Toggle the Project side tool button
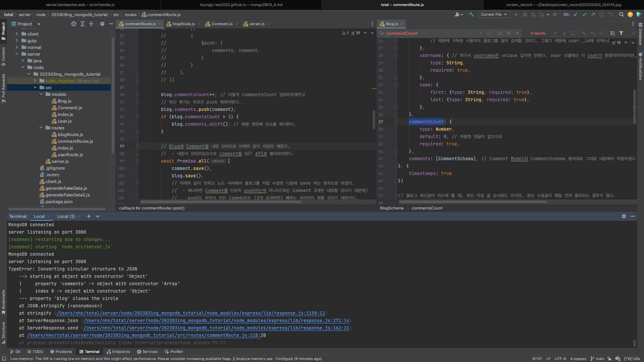The height and width of the screenshot is (362, 644). pyautogui.click(x=3, y=31)
